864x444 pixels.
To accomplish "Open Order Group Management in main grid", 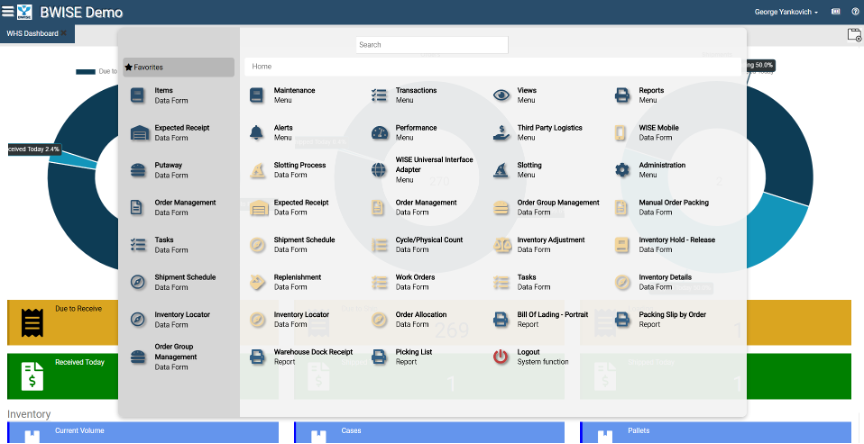I will click(x=546, y=208).
